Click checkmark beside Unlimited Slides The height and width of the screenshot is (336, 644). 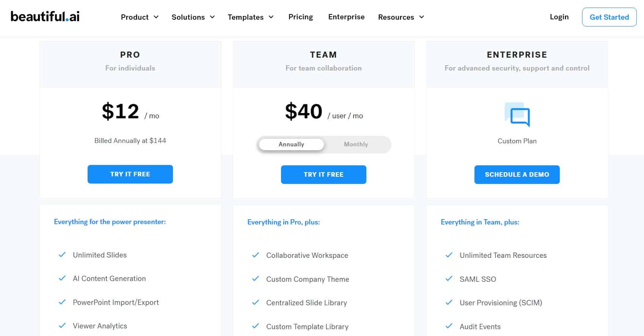point(62,255)
